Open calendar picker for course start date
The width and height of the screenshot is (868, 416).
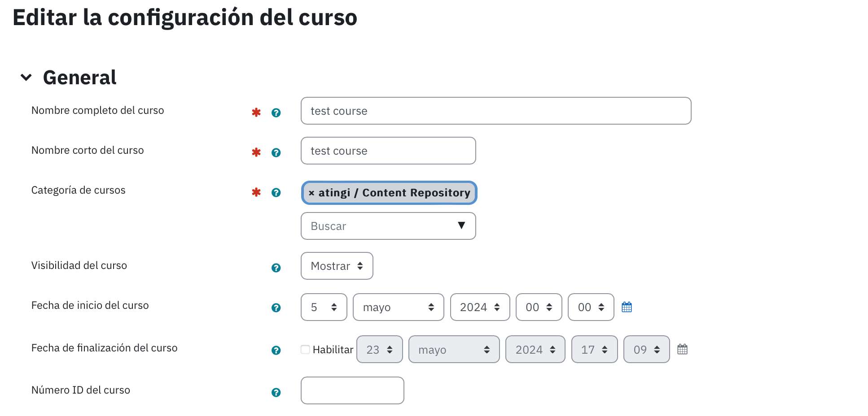click(627, 307)
